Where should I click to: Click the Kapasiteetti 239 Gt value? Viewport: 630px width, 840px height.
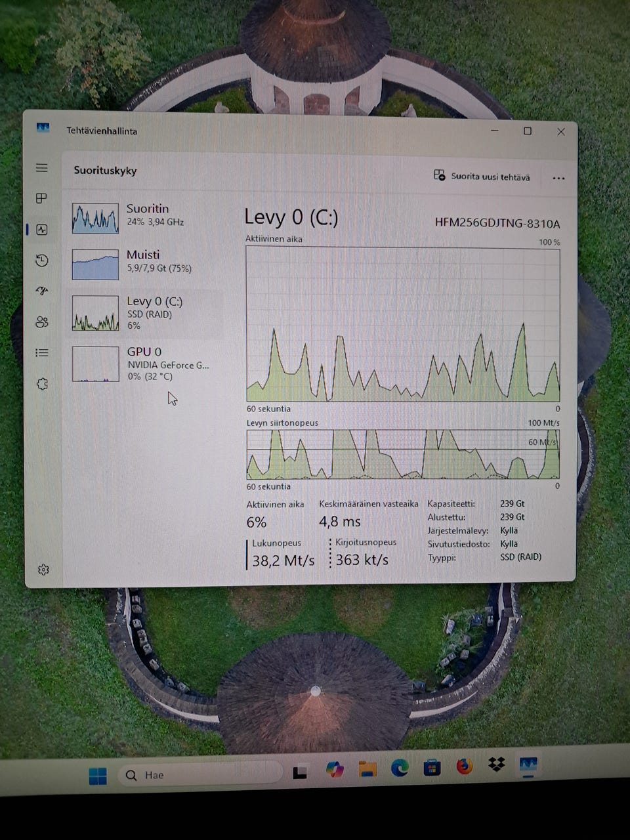pyautogui.click(x=512, y=504)
